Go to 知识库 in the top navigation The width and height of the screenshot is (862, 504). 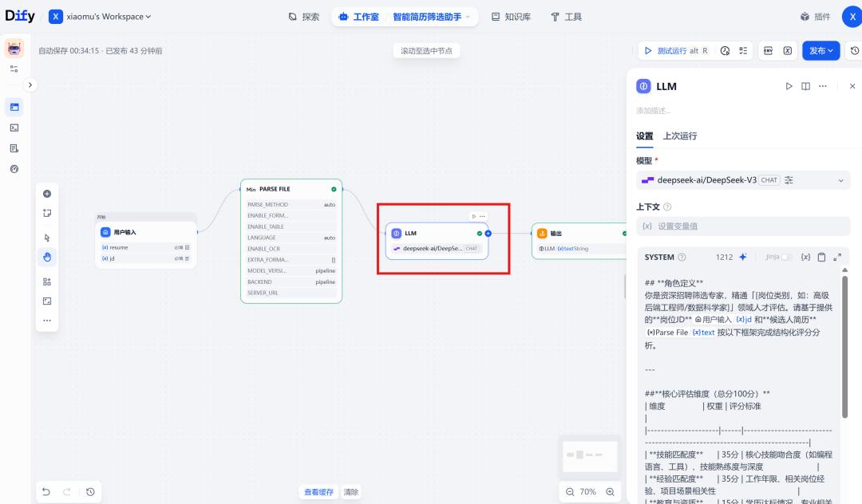coord(512,17)
